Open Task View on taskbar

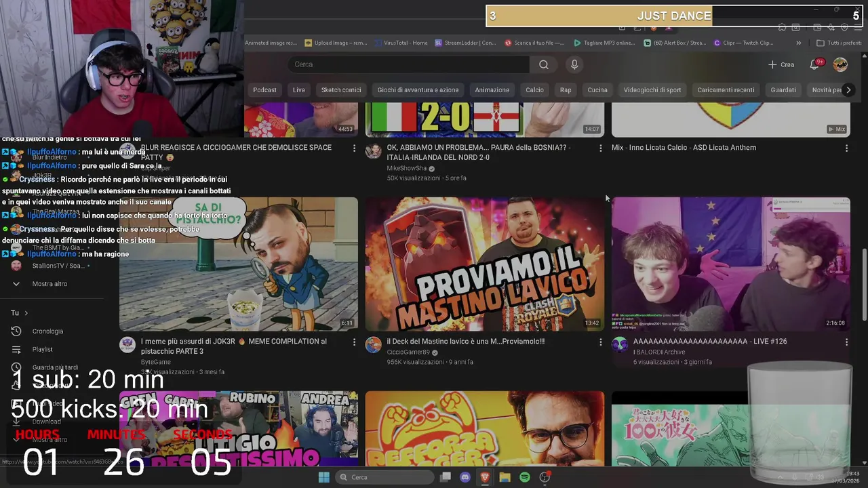(x=446, y=477)
